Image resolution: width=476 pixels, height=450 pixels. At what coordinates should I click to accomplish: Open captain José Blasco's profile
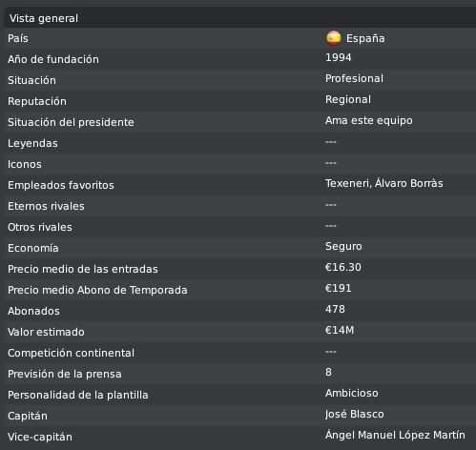[x=355, y=414]
